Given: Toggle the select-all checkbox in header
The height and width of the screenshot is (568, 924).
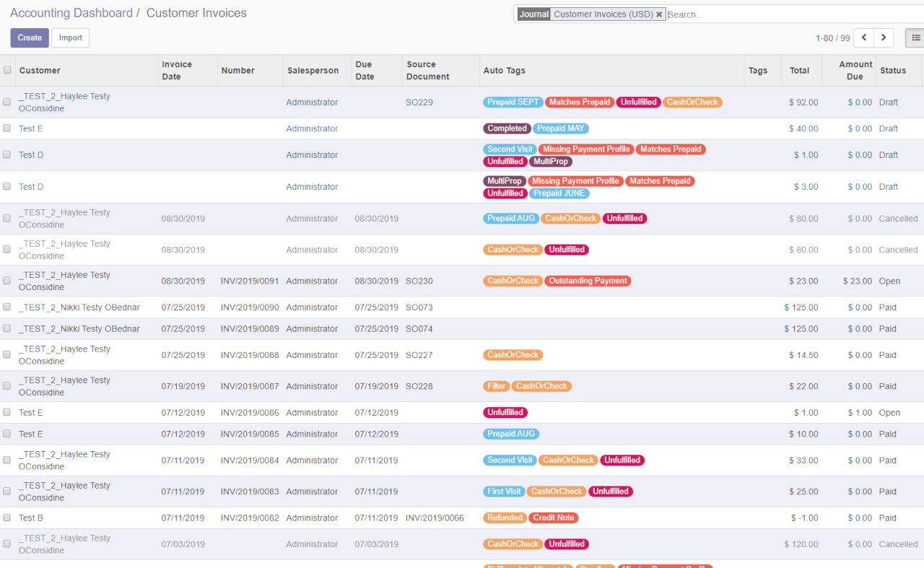Looking at the screenshot, I should [7, 70].
